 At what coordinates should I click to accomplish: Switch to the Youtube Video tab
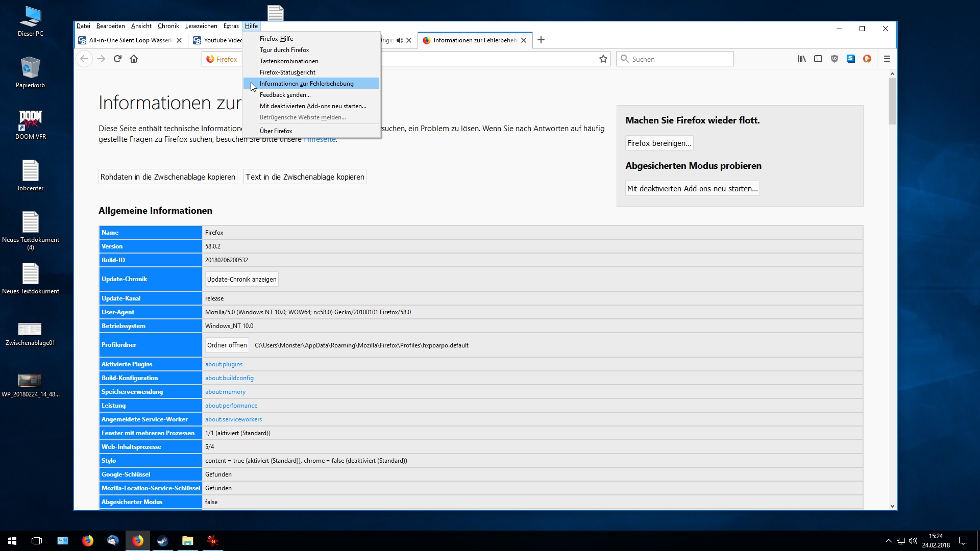tap(219, 40)
